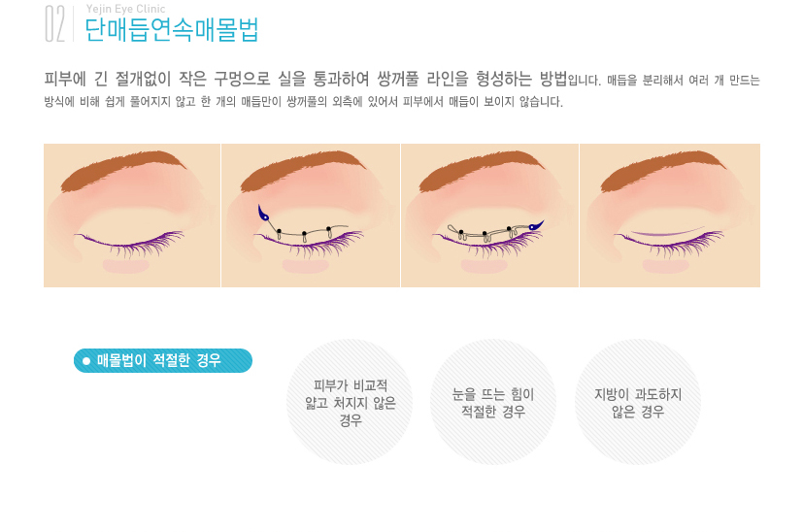Click the fourth illustration showing finished crease
The image size is (803, 532).
(x=670, y=216)
